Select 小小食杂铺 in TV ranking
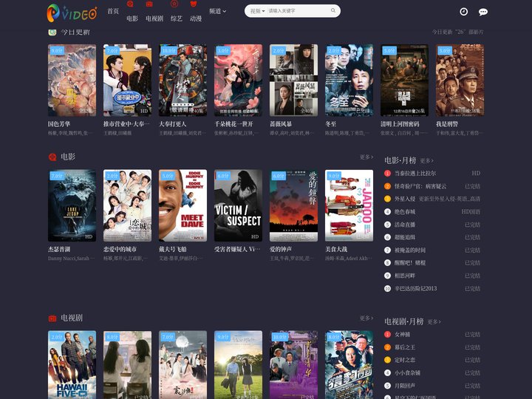Screen dimensions: 532x399 pos(407,373)
